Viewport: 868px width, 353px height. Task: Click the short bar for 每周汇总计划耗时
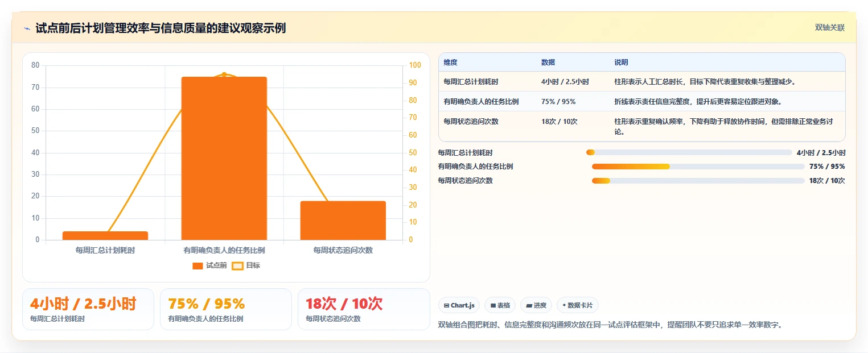coord(105,235)
